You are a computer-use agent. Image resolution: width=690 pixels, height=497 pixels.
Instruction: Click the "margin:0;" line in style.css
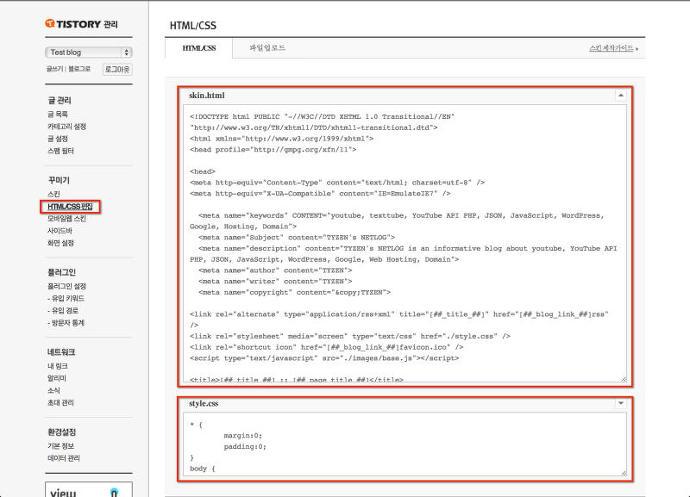tap(243, 435)
